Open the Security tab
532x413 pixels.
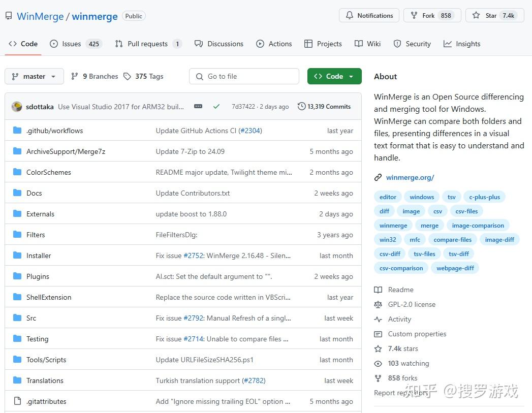(412, 44)
